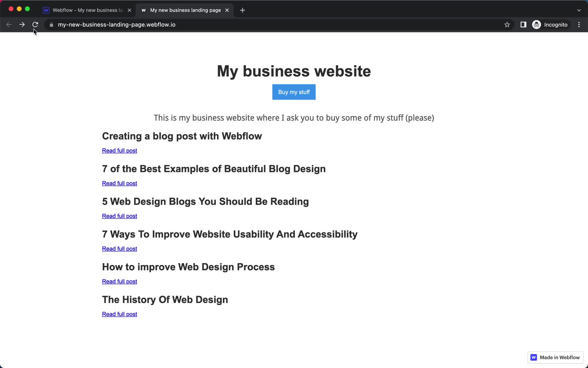The width and height of the screenshot is (588, 368).
Task: Click the back navigation arrow
Action: click(9, 24)
